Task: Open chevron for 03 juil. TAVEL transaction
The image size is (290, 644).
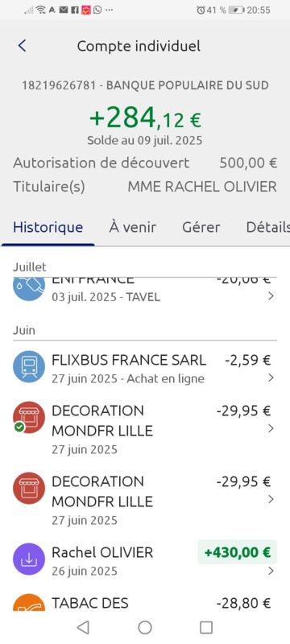Action: click(271, 296)
